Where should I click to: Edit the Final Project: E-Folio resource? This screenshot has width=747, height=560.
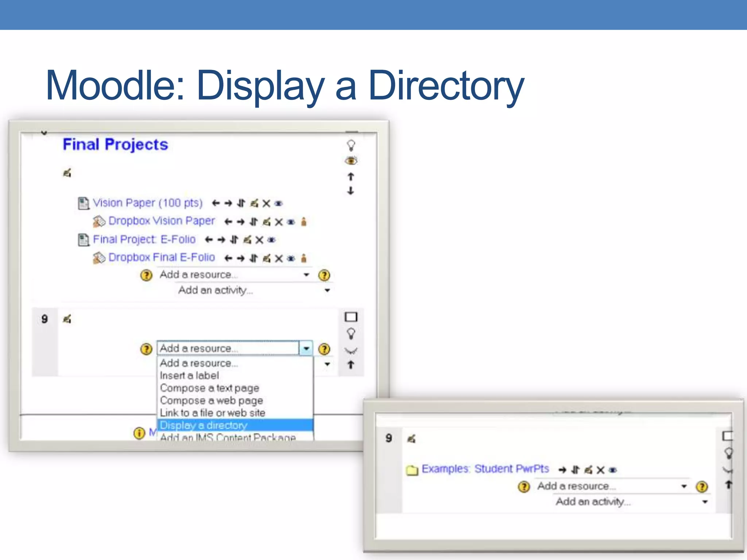coord(247,240)
